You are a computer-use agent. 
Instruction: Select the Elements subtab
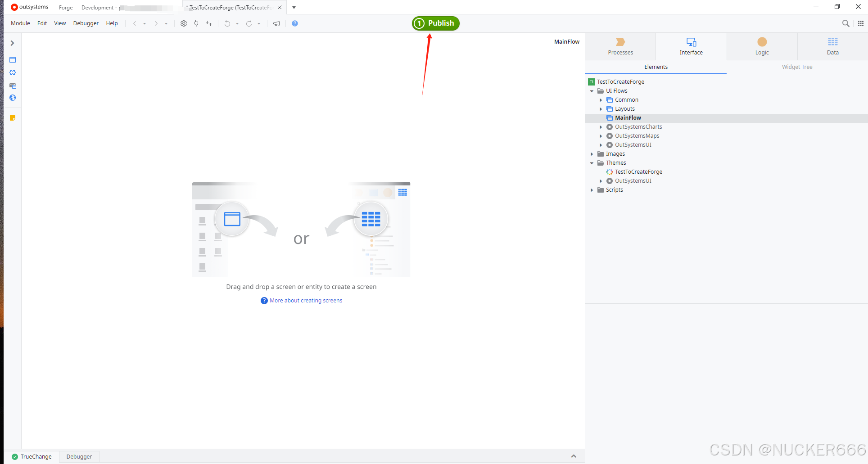click(x=656, y=67)
